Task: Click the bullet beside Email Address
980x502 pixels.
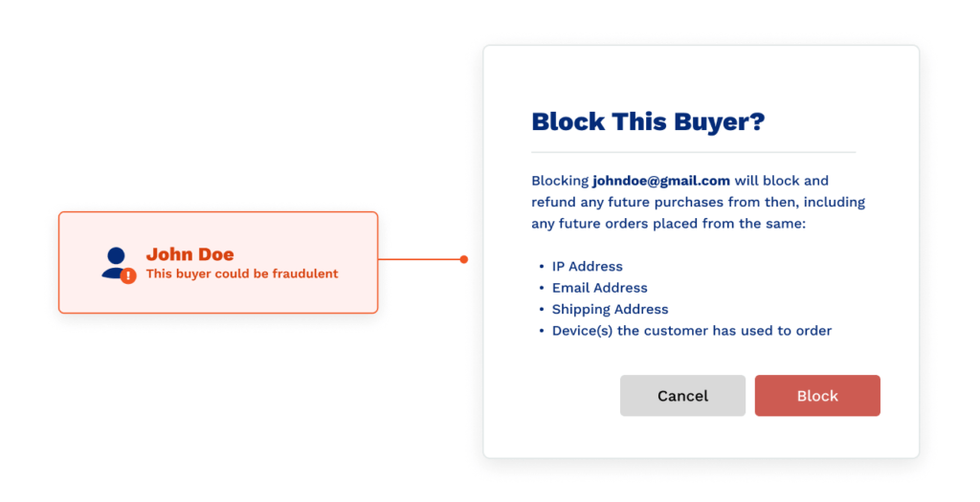Action: pyautogui.click(x=541, y=288)
